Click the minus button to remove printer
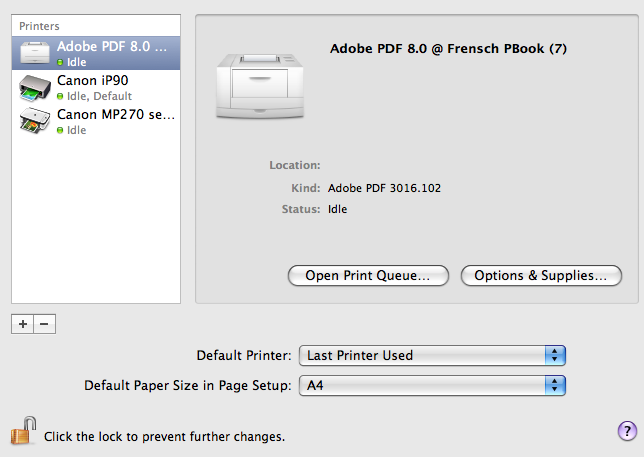This screenshot has height=457, width=644. pyautogui.click(x=43, y=323)
